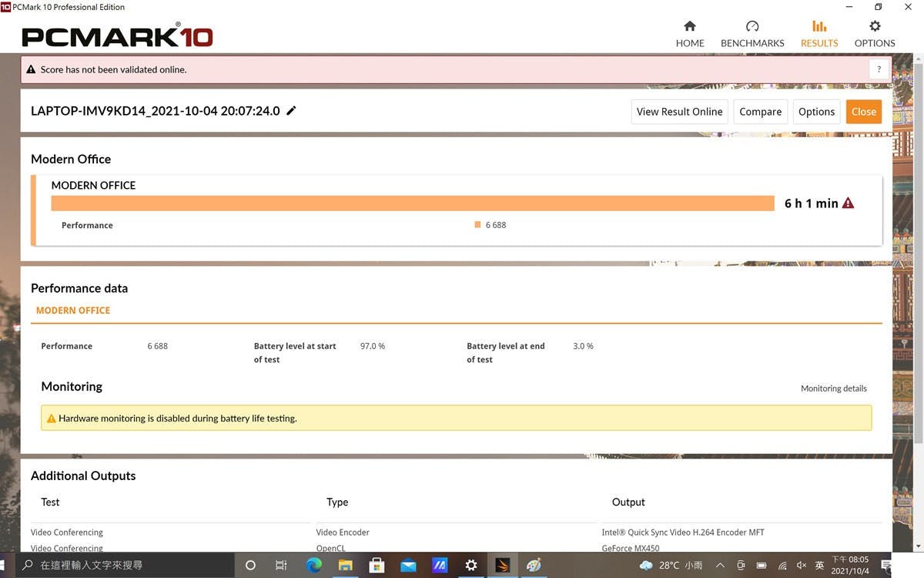
Task: Click the Options button beside Compare
Action: tap(816, 112)
